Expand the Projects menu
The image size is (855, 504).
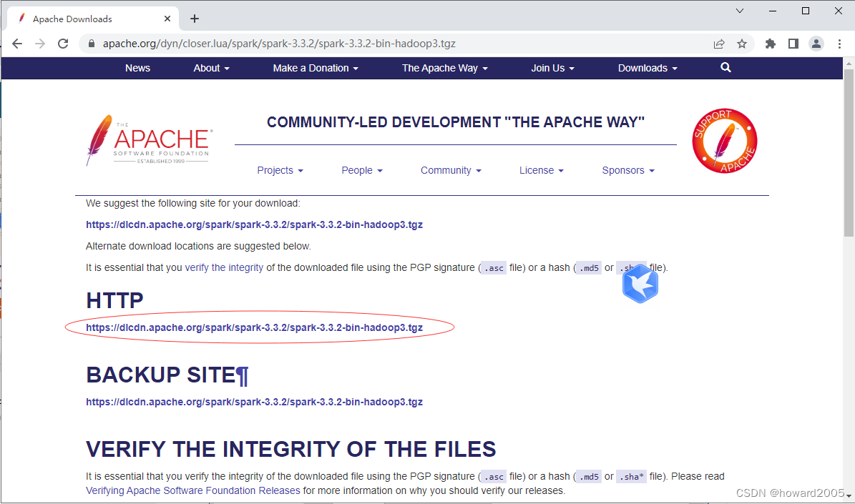coord(280,171)
